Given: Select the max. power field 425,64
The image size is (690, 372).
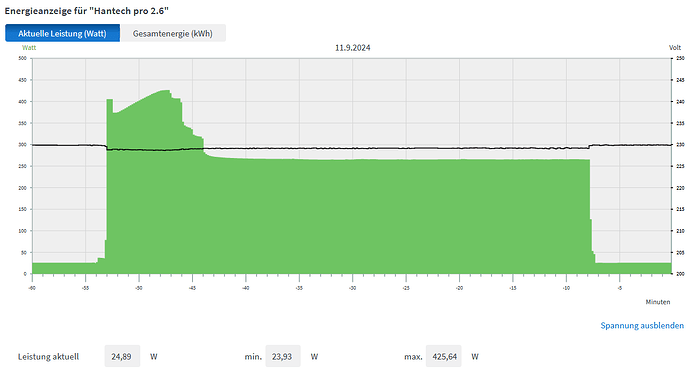Looking at the screenshot, I should (444, 356).
